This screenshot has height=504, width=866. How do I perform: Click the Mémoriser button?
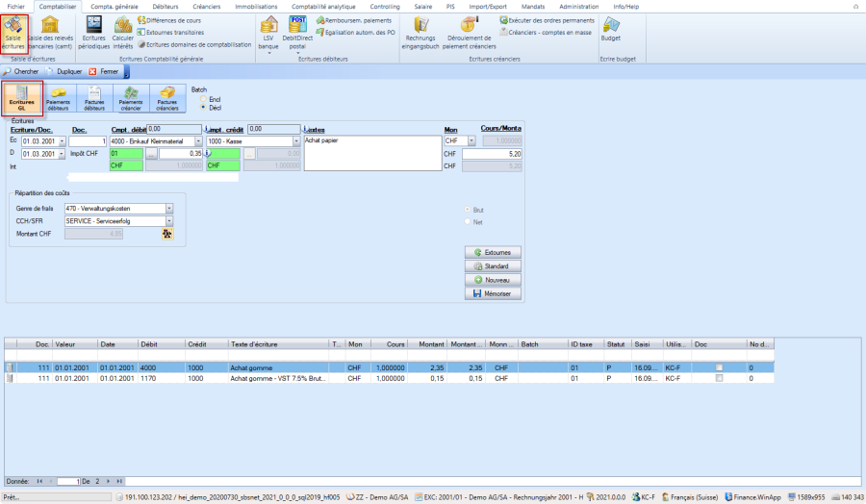(492, 293)
